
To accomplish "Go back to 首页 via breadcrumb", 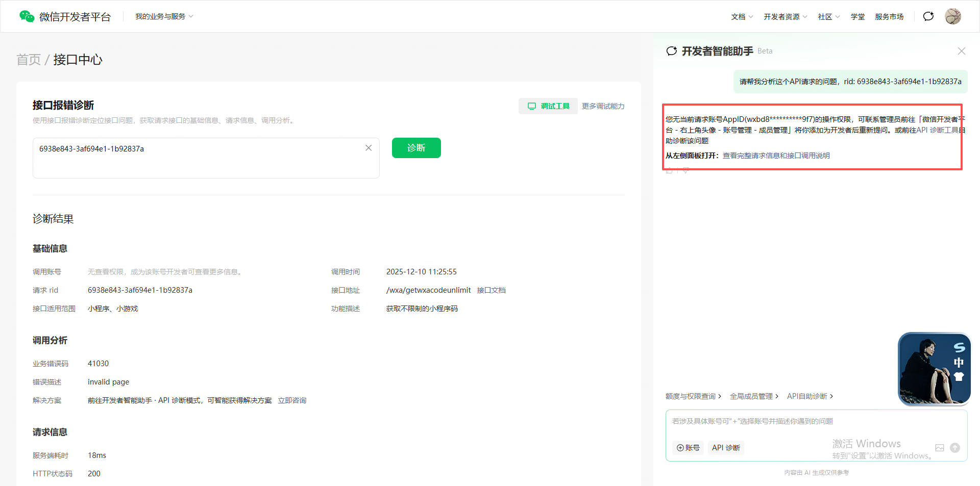I will click(x=29, y=60).
